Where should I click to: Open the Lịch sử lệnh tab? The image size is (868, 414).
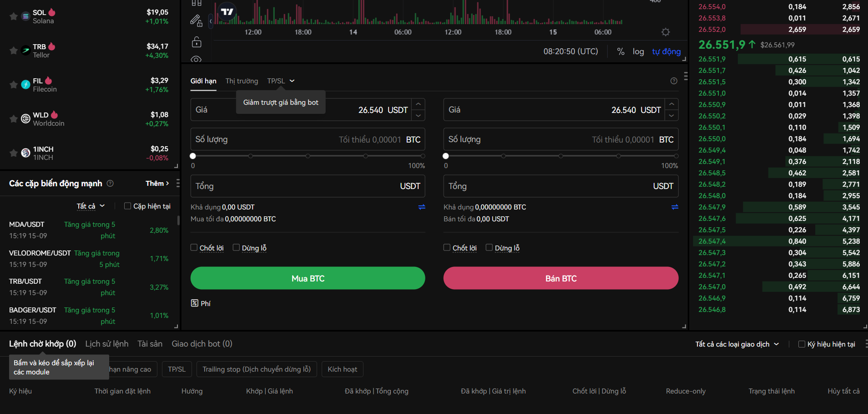107,343
